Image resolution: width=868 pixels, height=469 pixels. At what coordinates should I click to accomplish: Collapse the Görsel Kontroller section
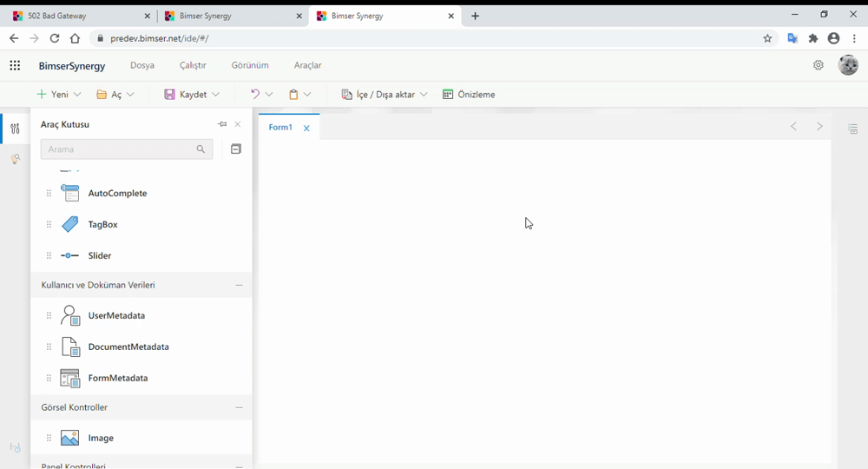(x=239, y=407)
